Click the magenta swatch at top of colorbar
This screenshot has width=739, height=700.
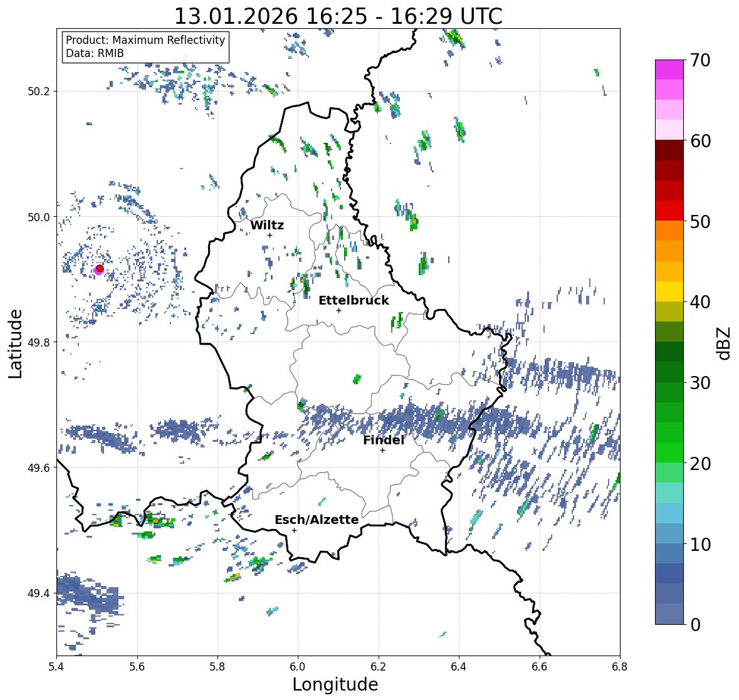pyautogui.click(x=669, y=70)
